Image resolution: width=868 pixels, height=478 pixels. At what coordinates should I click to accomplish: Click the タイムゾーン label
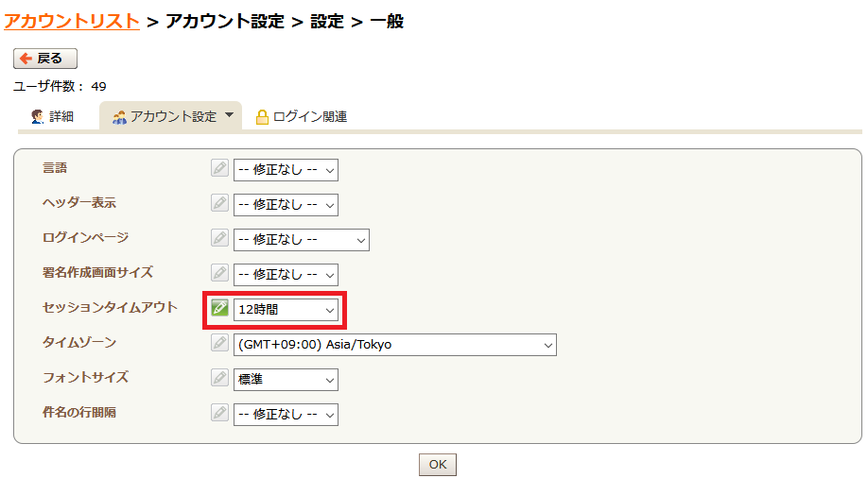pos(79,342)
